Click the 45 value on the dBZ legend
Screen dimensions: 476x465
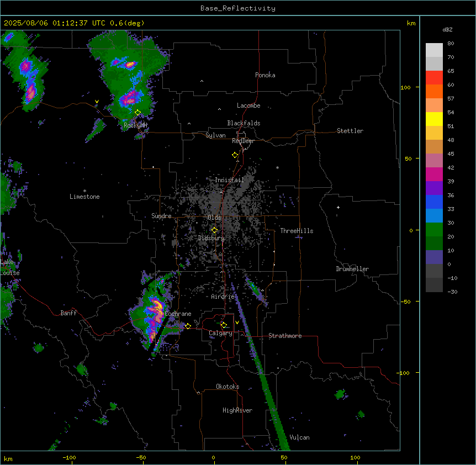pos(451,154)
